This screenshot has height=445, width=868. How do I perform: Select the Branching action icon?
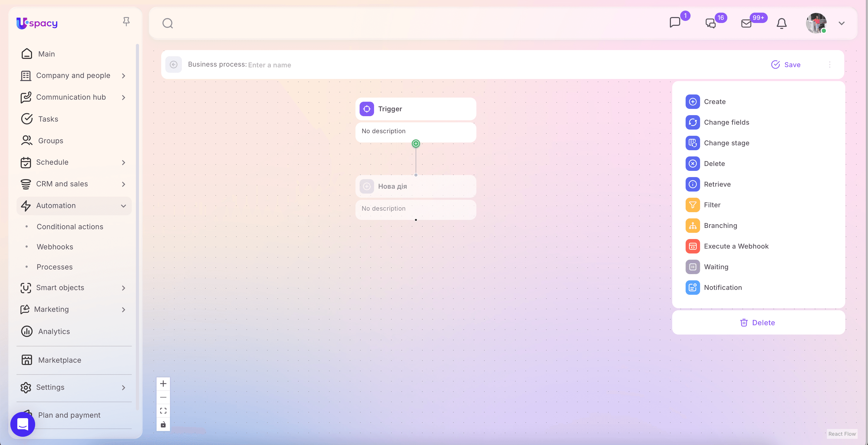pyautogui.click(x=692, y=226)
